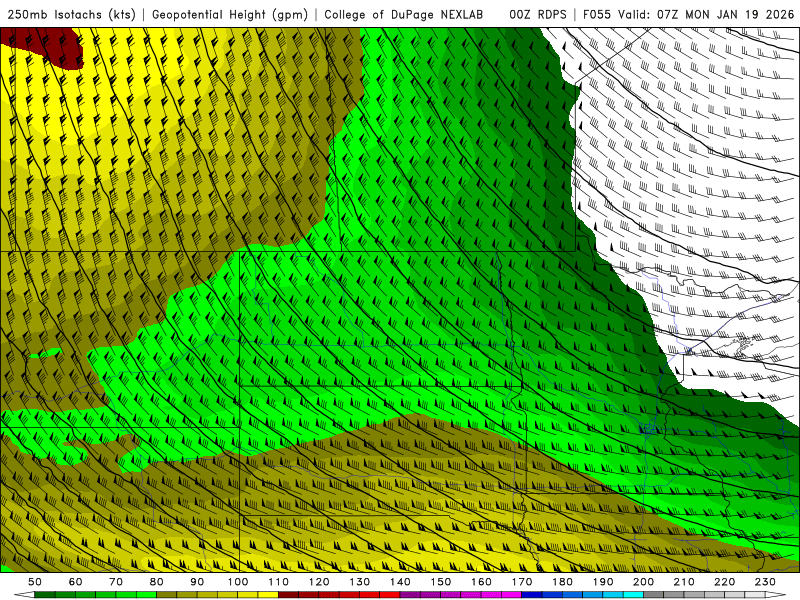Click the '230' legend value

pyautogui.click(x=765, y=582)
